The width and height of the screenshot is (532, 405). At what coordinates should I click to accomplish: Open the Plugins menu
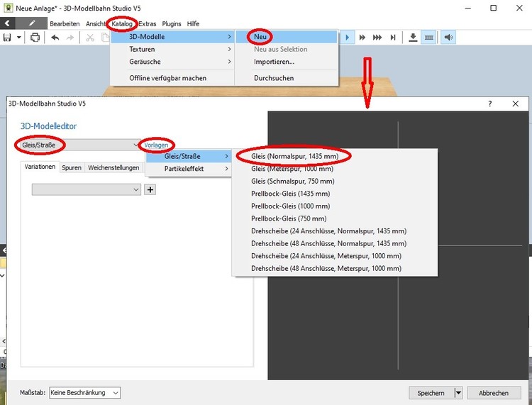172,23
